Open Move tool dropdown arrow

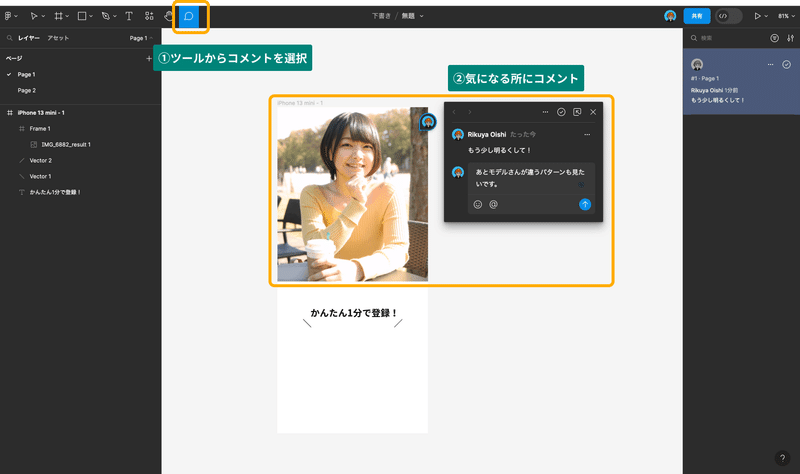click(x=43, y=16)
